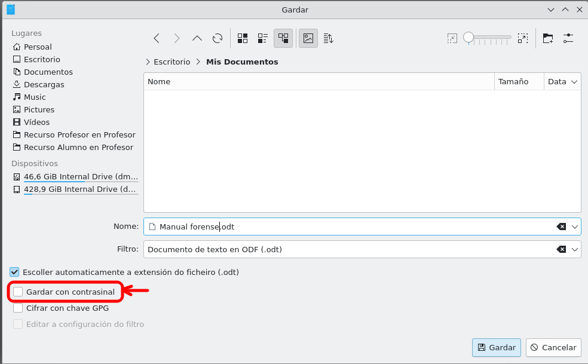This screenshot has width=588, height=364.
Task: Click the zoom out icon
Action: [452, 38]
